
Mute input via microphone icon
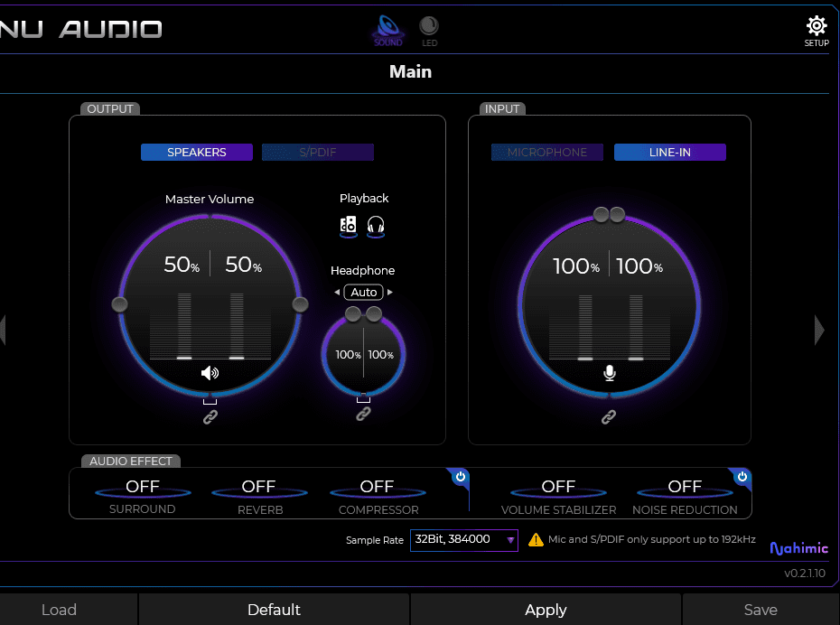click(x=609, y=373)
